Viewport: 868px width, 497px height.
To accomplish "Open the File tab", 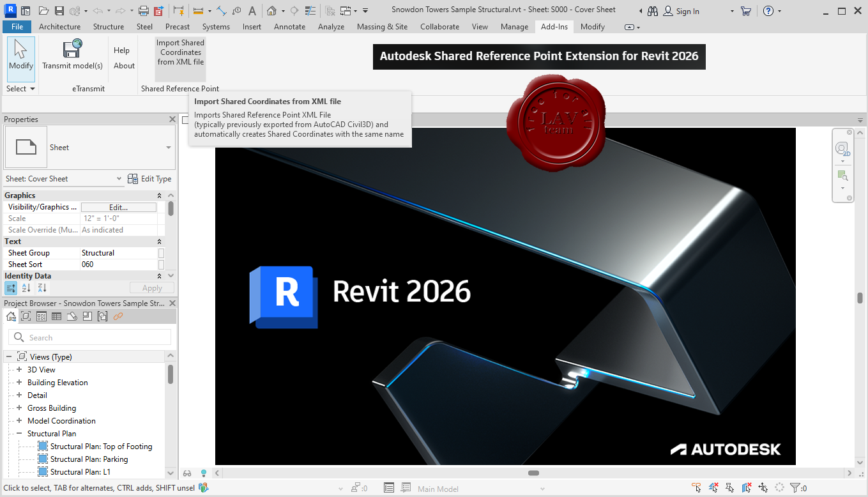I will click(x=17, y=27).
